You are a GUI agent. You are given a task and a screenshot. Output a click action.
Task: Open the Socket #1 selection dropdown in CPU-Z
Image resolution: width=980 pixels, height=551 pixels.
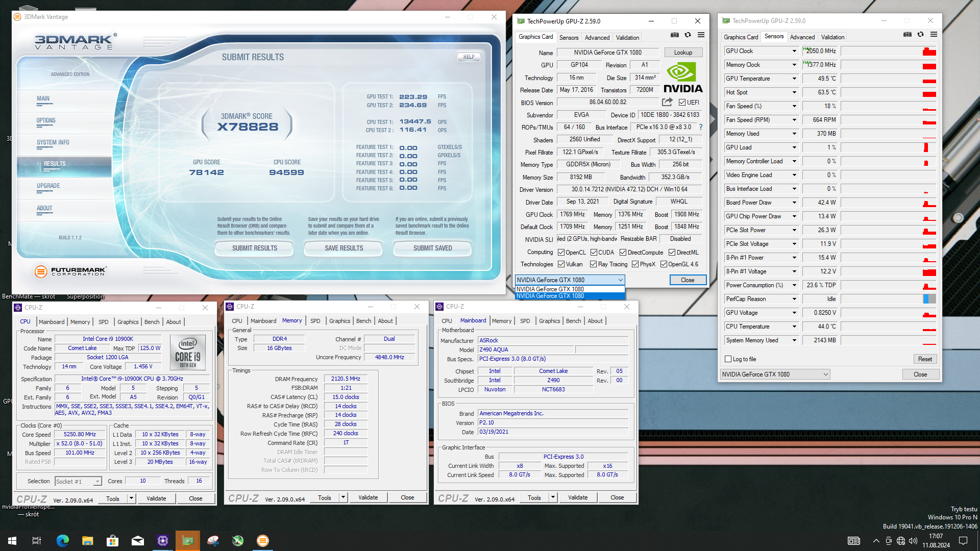point(78,482)
